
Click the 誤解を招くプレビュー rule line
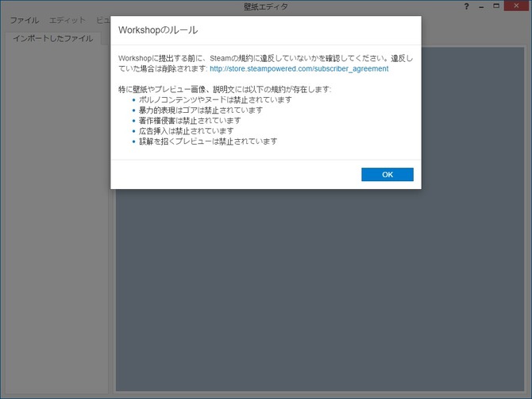tap(208, 141)
